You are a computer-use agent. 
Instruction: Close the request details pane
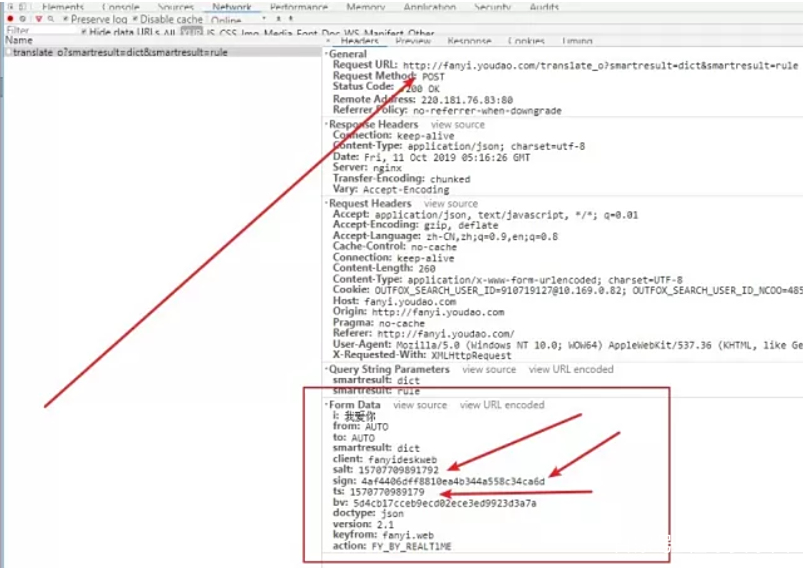tap(328, 41)
